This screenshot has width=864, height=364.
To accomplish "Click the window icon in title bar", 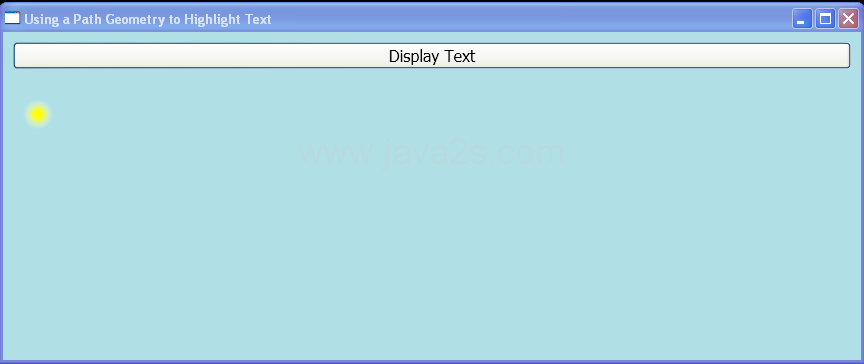I will click(12, 18).
